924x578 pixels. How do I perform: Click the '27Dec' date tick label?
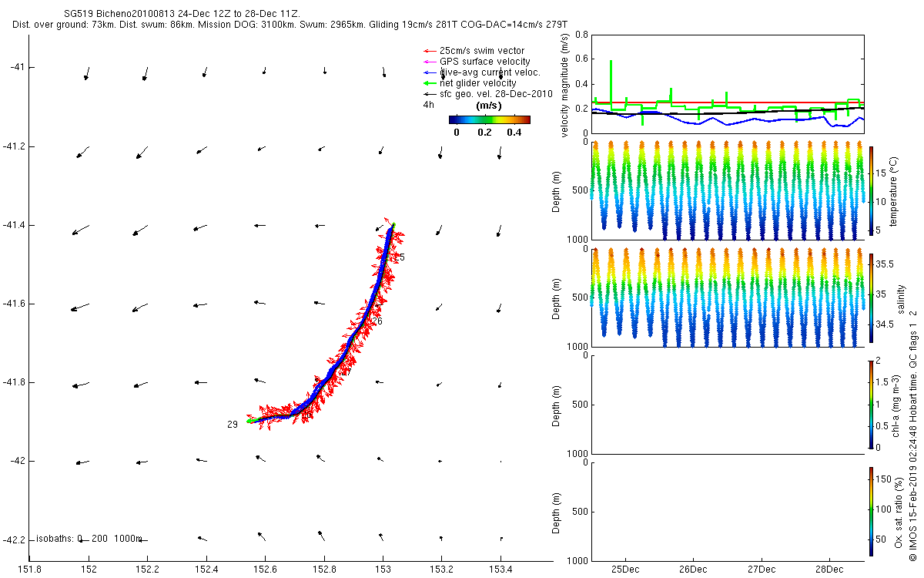tap(761, 570)
